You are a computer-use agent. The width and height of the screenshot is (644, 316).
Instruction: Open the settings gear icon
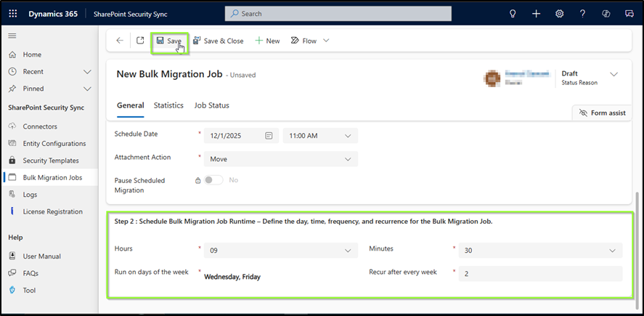pos(559,14)
